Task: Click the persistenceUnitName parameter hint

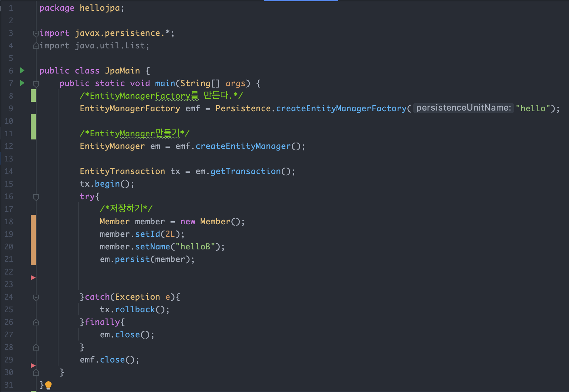Action: click(x=463, y=108)
